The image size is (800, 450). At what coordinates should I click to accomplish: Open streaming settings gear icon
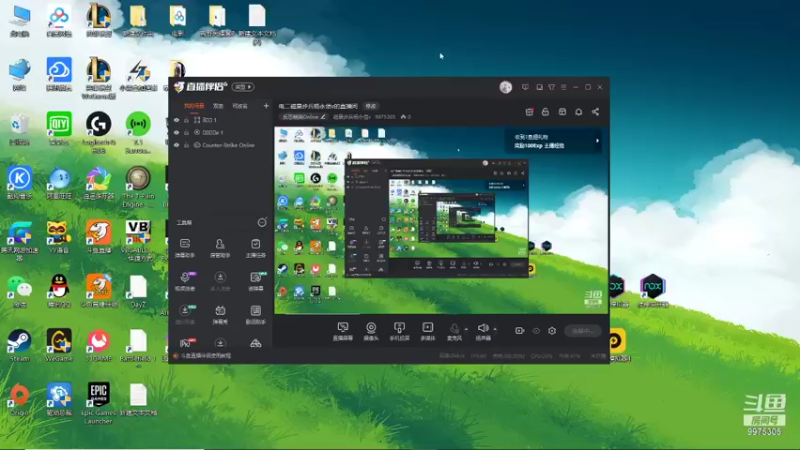(x=552, y=331)
